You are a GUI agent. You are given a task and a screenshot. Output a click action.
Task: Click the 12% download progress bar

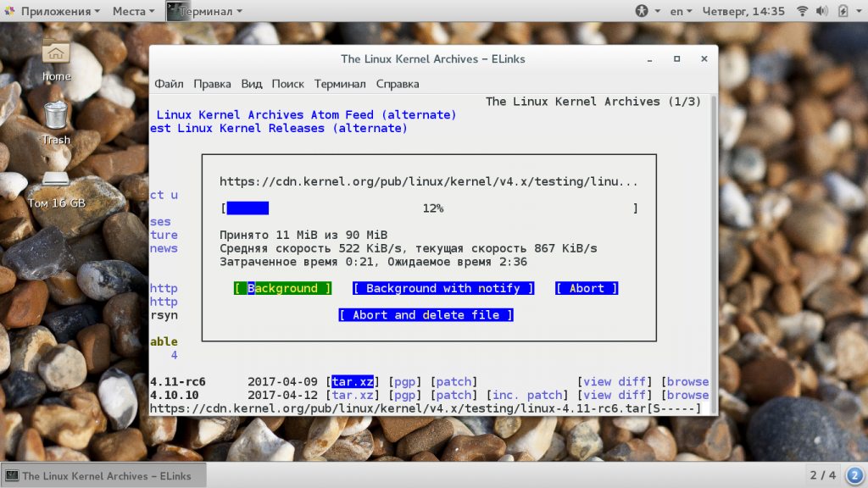tap(430, 208)
